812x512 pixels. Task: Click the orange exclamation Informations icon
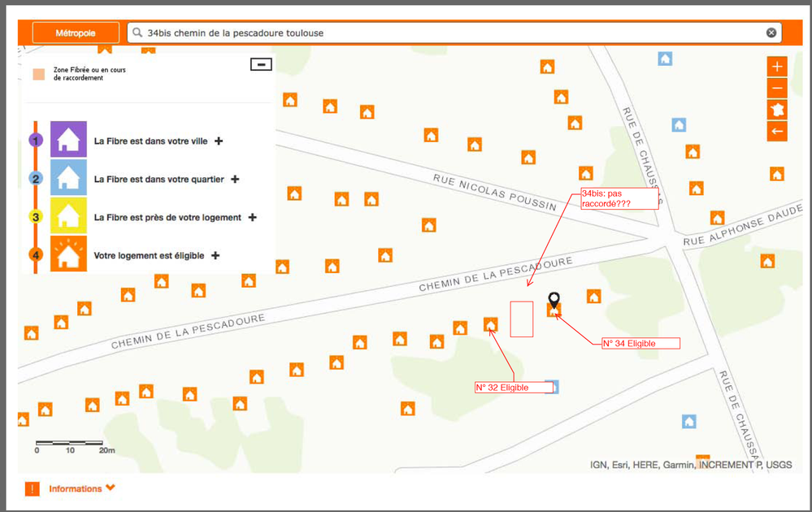(32, 489)
